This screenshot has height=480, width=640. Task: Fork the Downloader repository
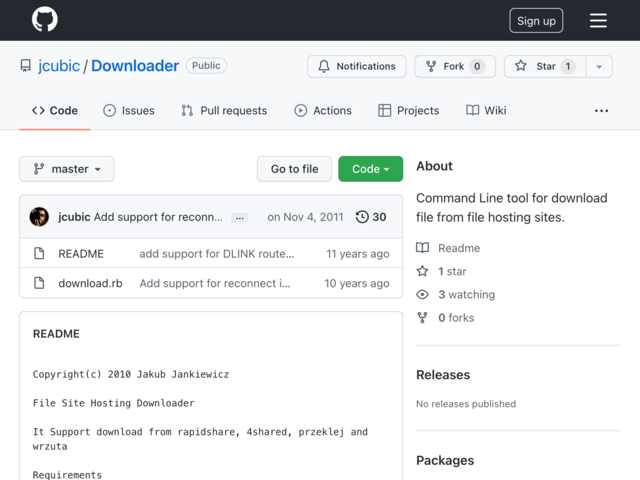coord(454,67)
